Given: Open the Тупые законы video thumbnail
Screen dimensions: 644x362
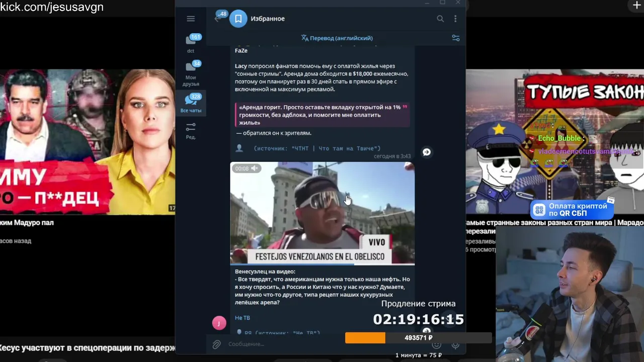Looking at the screenshot, I should (555, 142).
